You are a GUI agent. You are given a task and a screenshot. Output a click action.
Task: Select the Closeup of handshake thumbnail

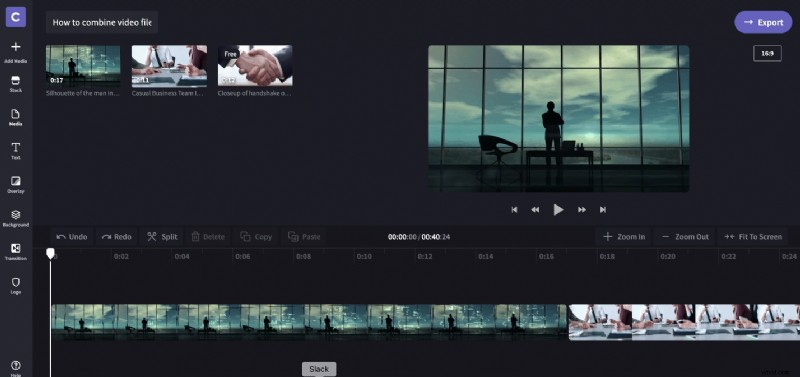pyautogui.click(x=255, y=66)
